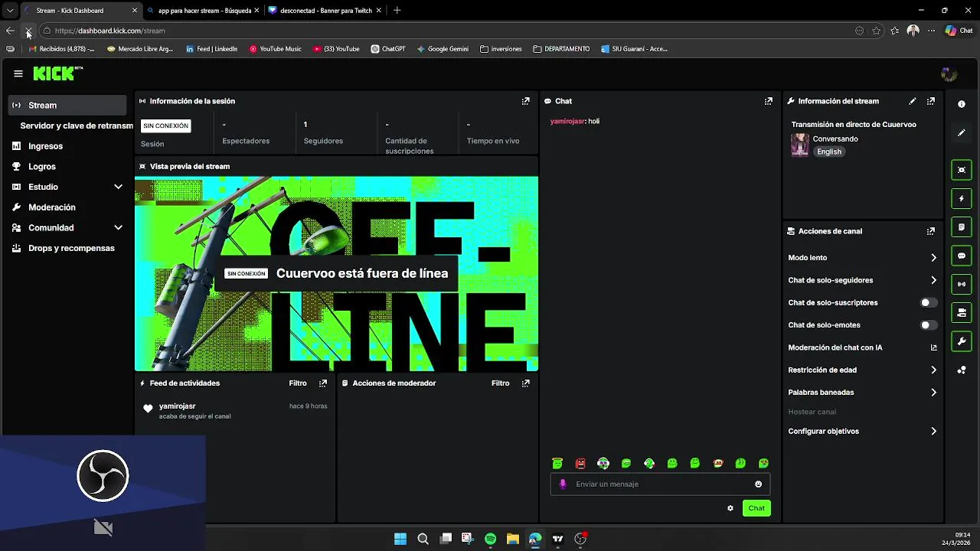Click the browser address bar
The image size is (980, 551).
(452, 31)
